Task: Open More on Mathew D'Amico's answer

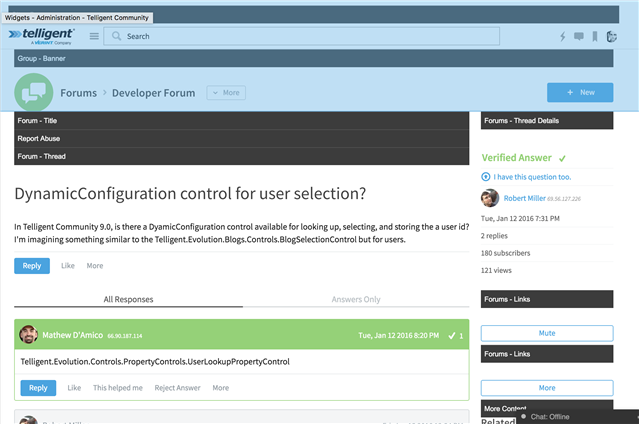Action: click(220, 388)
